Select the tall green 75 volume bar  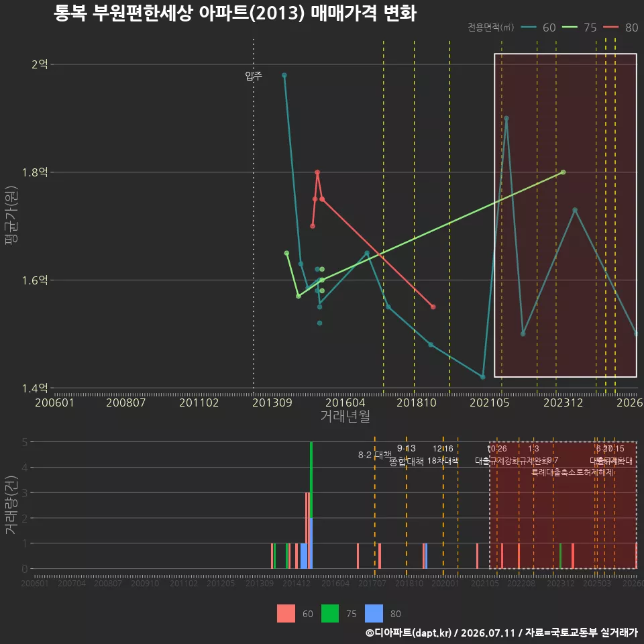tap(311, 480)
